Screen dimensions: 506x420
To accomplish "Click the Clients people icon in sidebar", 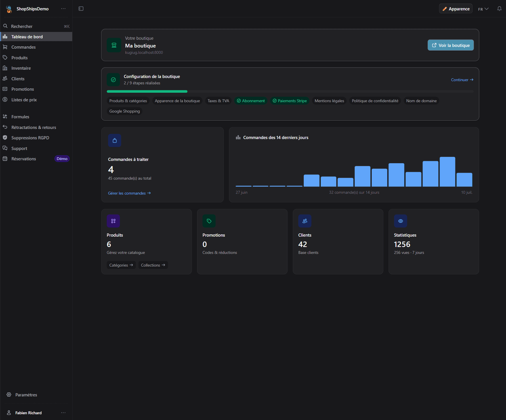I will 5,79.
